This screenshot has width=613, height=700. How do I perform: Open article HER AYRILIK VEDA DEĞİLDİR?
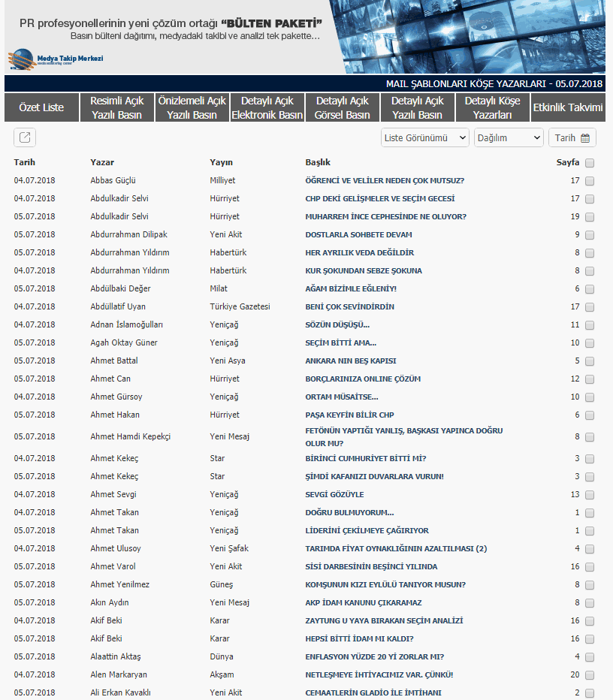(359, 252)
